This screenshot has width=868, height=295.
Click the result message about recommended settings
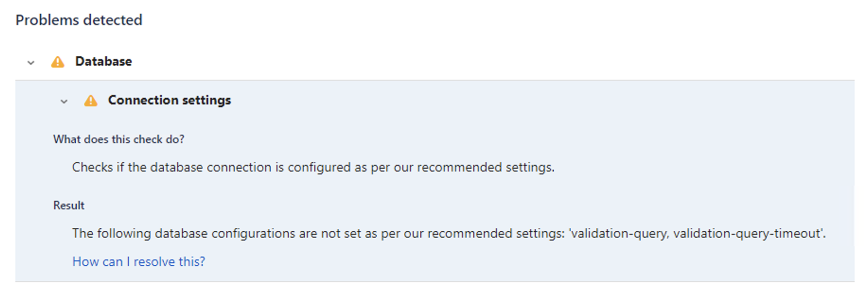pos(449,234)
